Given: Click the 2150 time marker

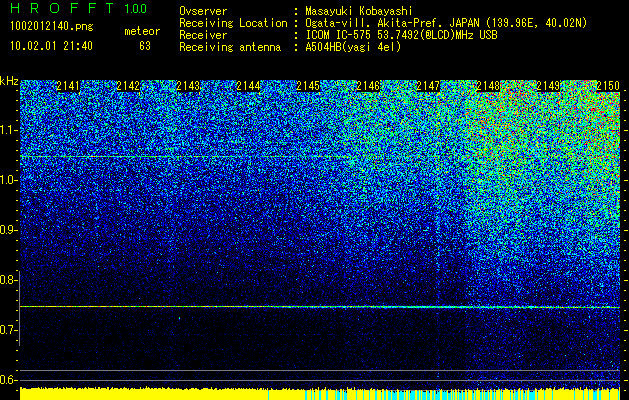Looking at the screenshot, I should point(608,86).
